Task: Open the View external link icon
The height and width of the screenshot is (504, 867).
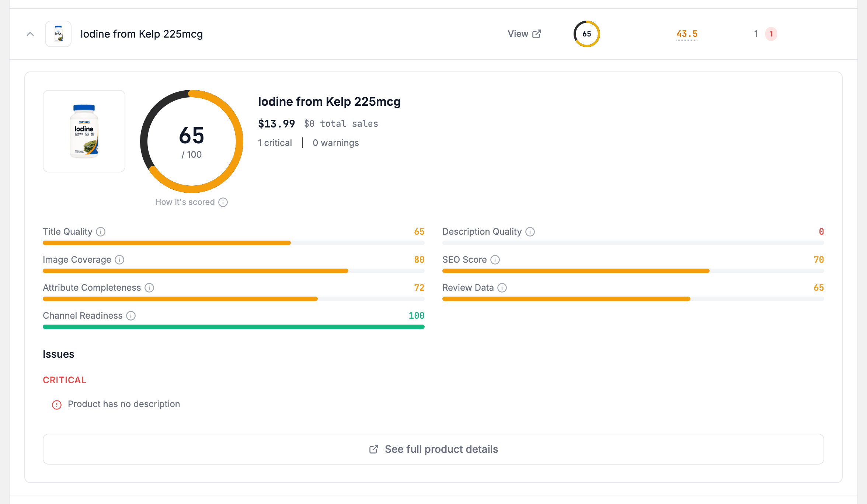Action: tap(537, 34)
